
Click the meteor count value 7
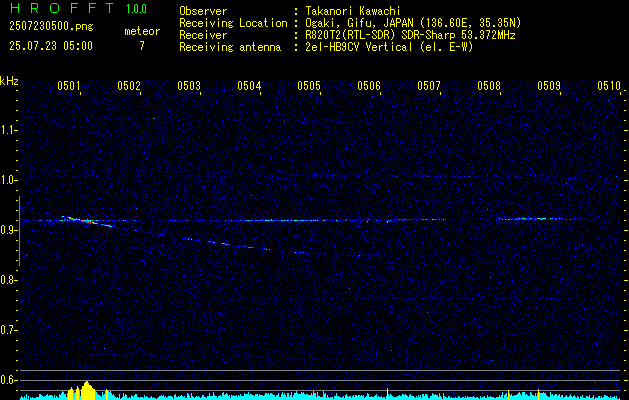point(142,46)
